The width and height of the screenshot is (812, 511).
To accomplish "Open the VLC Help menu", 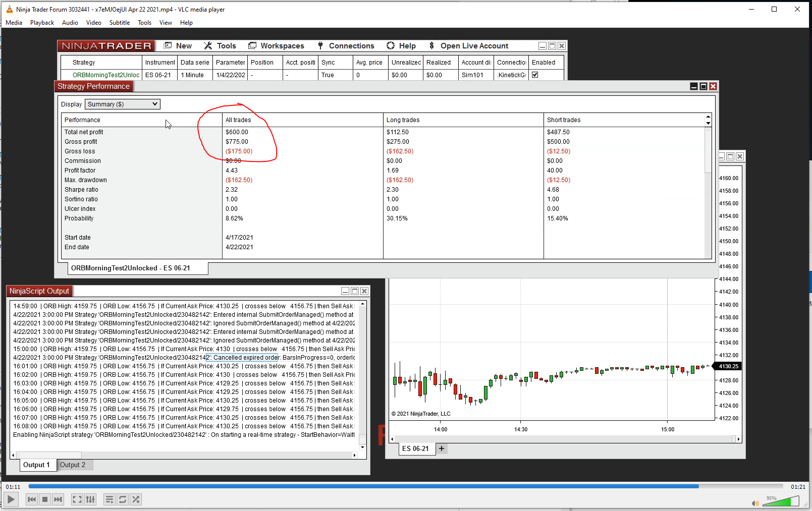I will (186, 23).
